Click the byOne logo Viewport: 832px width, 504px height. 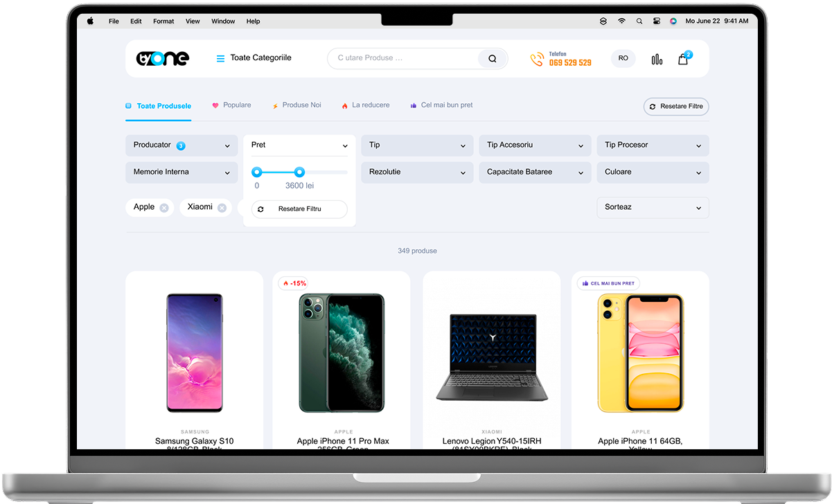click(x=162, y=59)
